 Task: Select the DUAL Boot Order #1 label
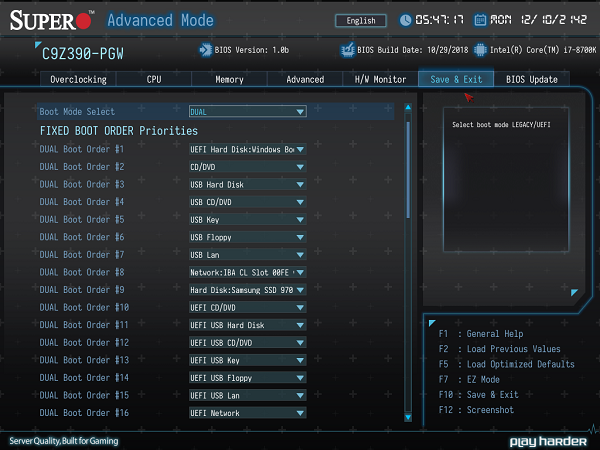tap(82, 149)
